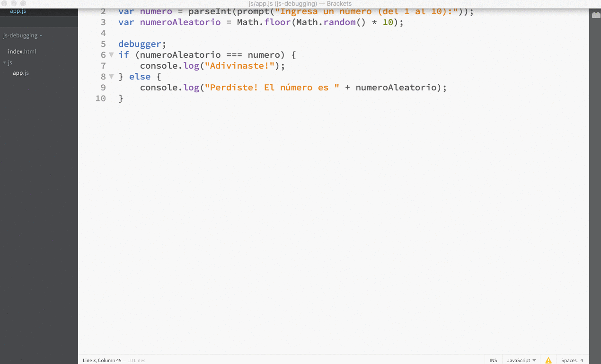
Task: Click line number 4 in the gutter
Action: (103, 33)
